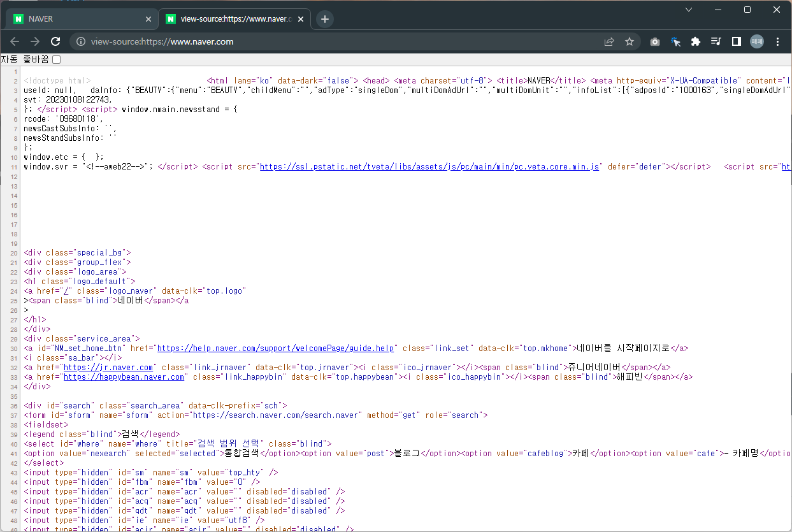Share this page via address bar icon
792x532 pixels.
pos(609,41)
